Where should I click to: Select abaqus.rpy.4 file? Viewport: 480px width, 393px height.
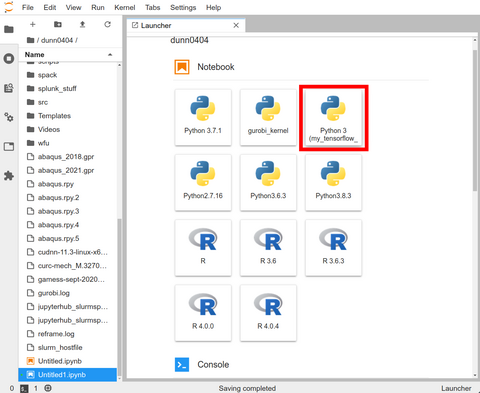68,225
